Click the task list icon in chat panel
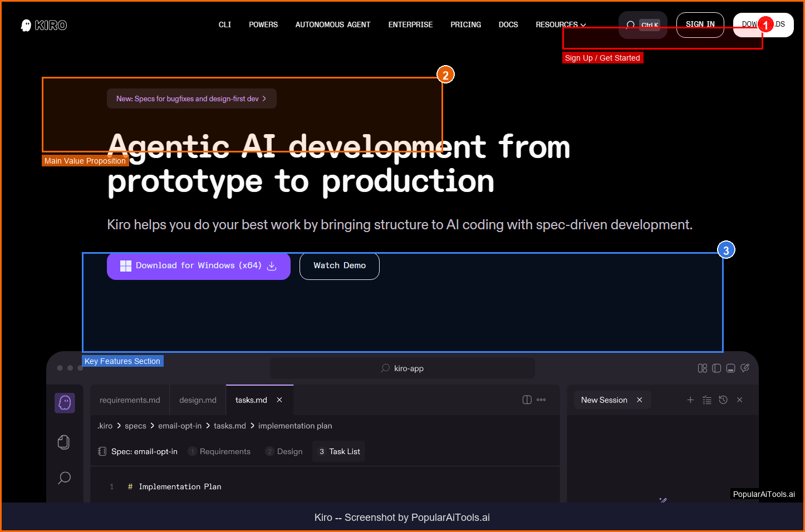 click(707, 400)
